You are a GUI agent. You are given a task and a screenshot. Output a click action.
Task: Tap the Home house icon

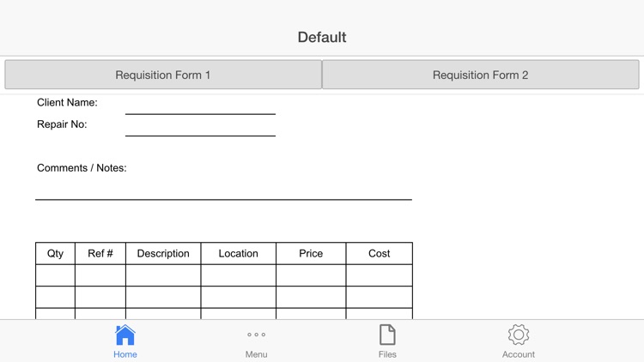pyautogui.click(x=125, y=335)
